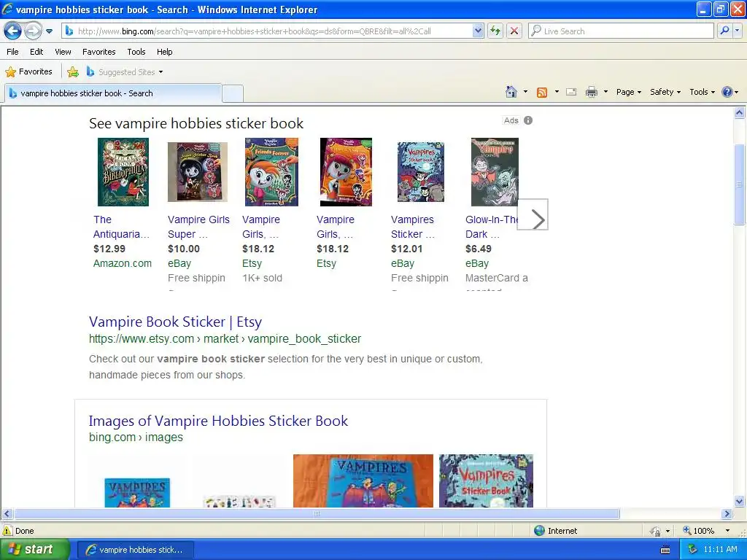Click the RSS feeds icon
Image resolution: width=747 pixels, height=560 pixels.
[x=542, y=93]
